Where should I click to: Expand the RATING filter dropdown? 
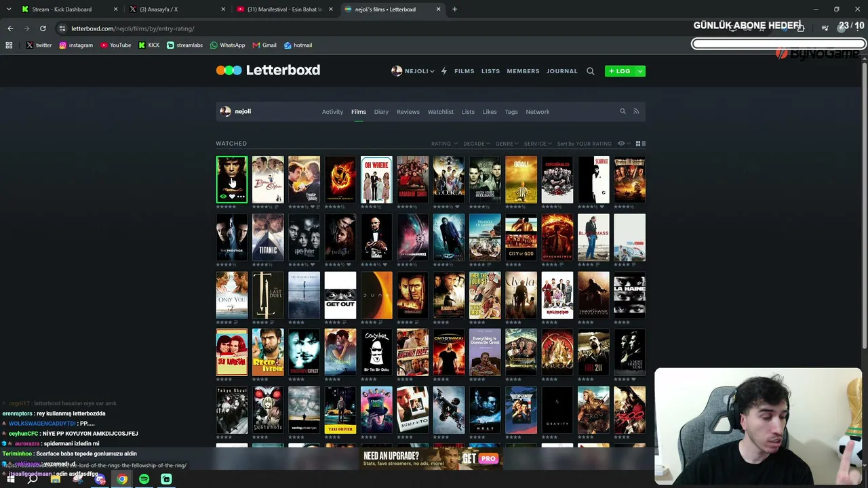pyautogui.click(x=443, y=144)
